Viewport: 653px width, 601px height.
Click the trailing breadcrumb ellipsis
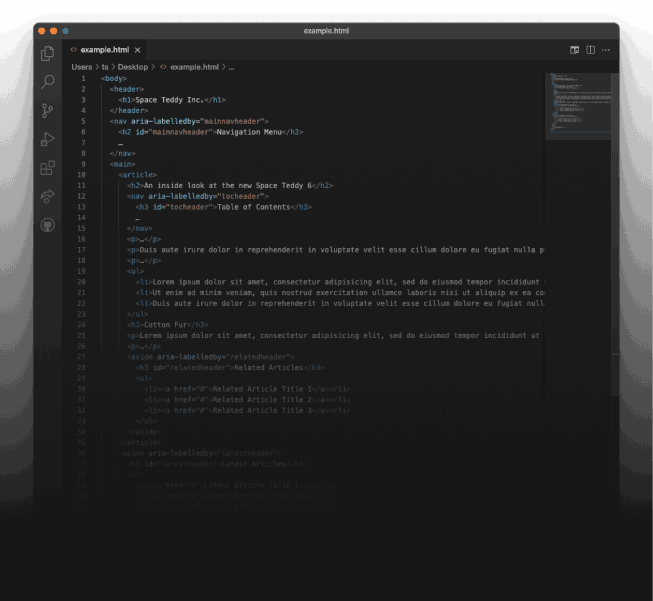(231, 67)
